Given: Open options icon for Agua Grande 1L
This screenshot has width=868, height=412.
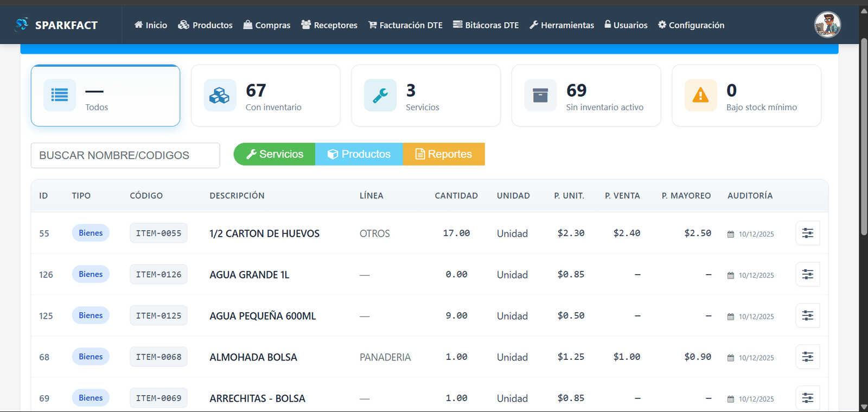Looking at the screenshot, I should click(x=807, y=275).
